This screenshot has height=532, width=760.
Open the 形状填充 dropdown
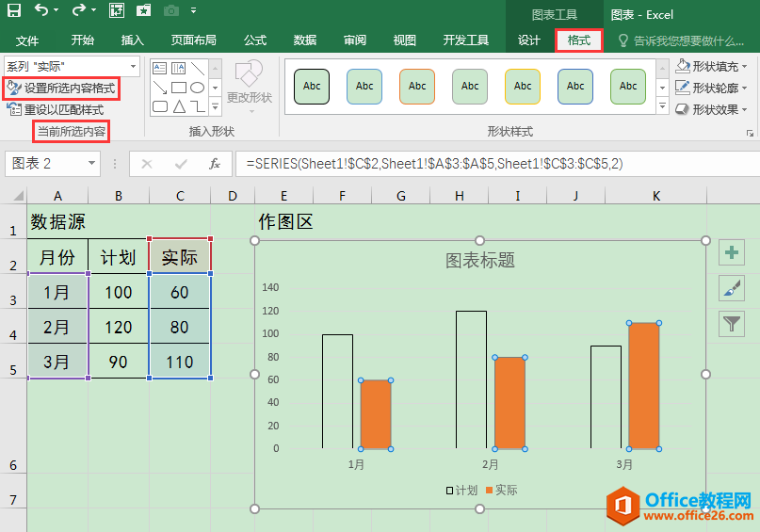[712, 66]
